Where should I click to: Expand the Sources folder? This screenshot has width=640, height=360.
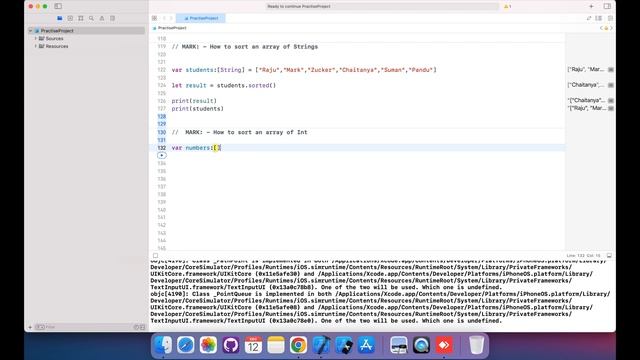coord(36,38)
